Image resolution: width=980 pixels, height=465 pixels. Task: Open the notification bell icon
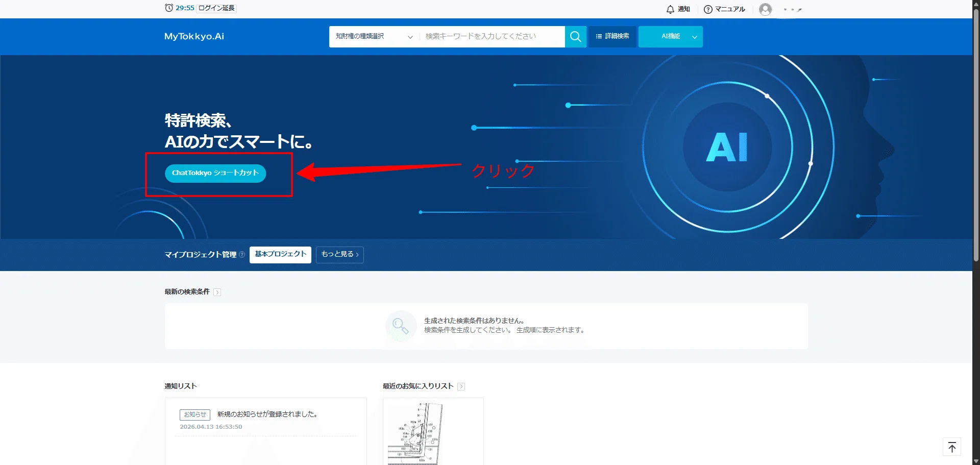click(670, 9)
